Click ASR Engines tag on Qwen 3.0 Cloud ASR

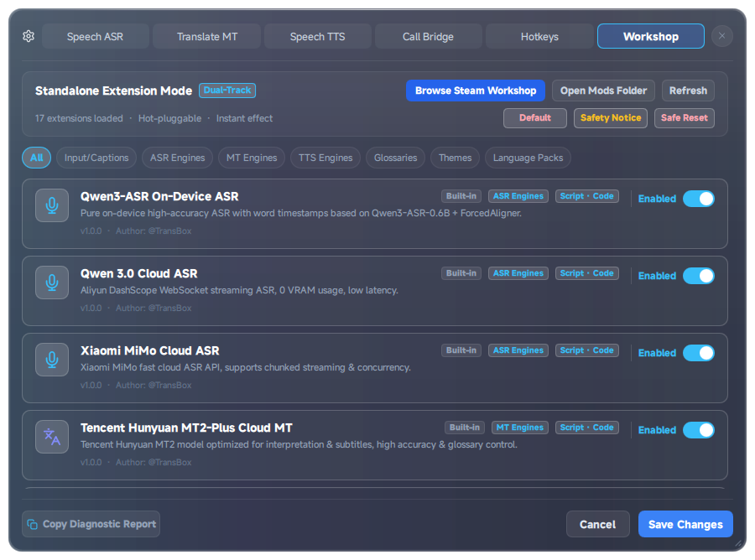pos(518,273)
